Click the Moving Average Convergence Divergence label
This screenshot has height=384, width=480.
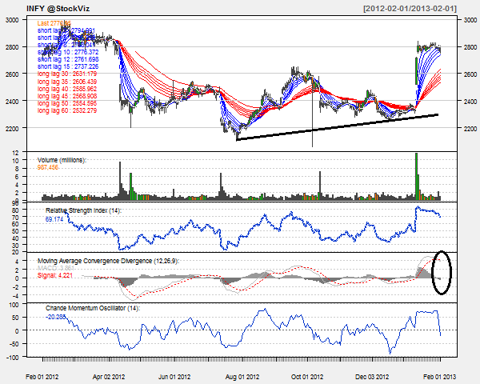(x=108, y=261)
